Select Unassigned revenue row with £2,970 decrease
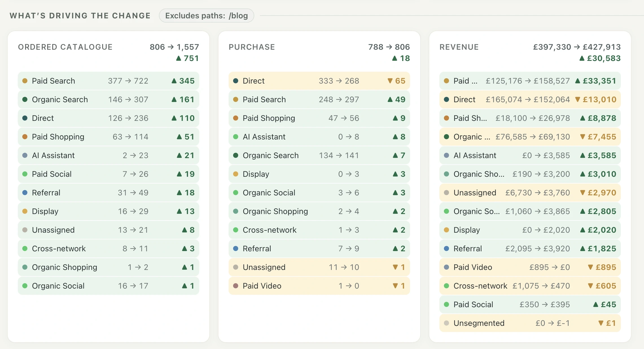This screenshot has height=349, width=644. (530, 193)
